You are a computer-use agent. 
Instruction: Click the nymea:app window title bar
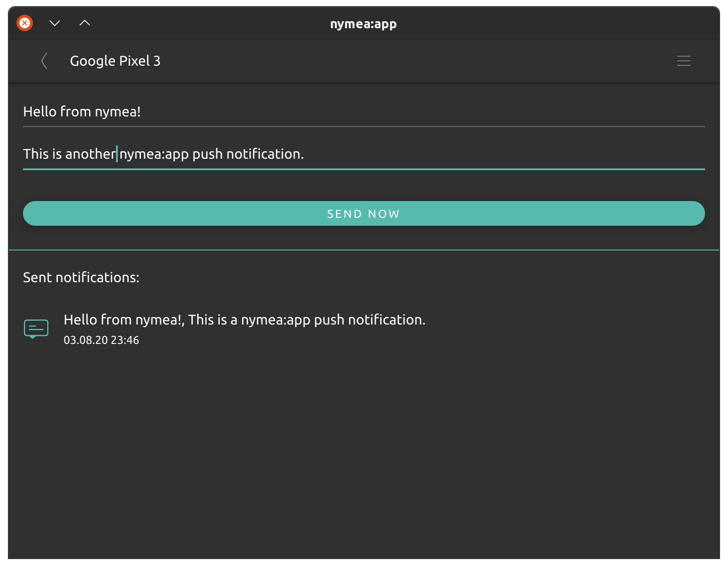[x=364, y=23]
